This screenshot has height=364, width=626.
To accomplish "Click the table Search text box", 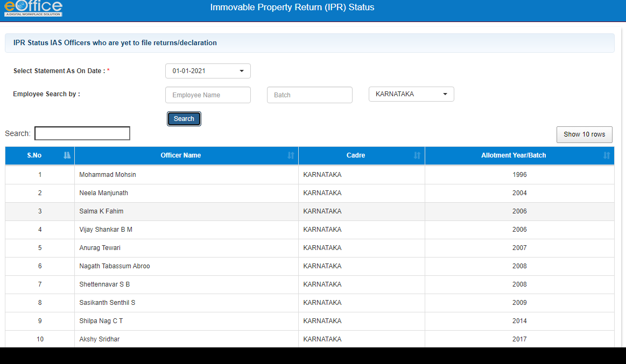I will tap(82, 133).
